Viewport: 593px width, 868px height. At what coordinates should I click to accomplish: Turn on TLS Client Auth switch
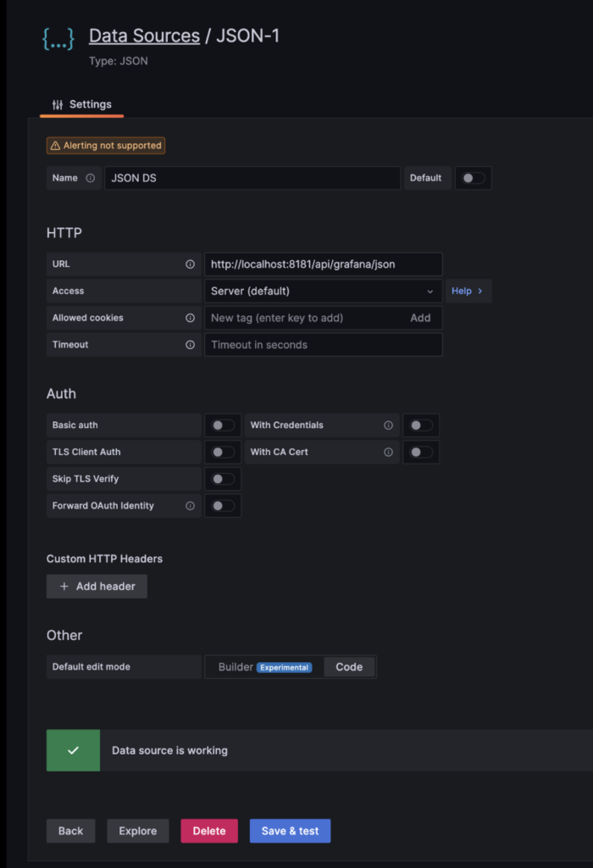click(223, 453)
